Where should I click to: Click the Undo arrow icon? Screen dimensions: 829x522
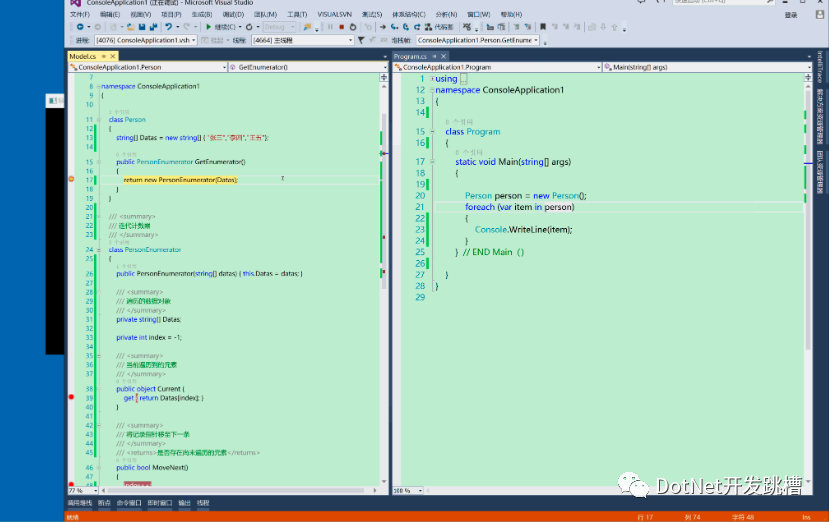pos(168,27)
